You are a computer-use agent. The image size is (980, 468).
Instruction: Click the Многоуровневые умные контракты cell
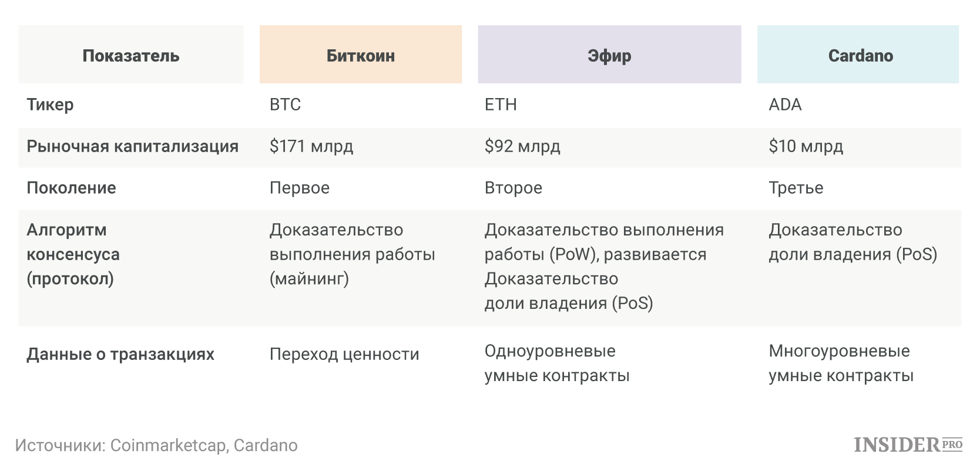[x=841, y=363]
